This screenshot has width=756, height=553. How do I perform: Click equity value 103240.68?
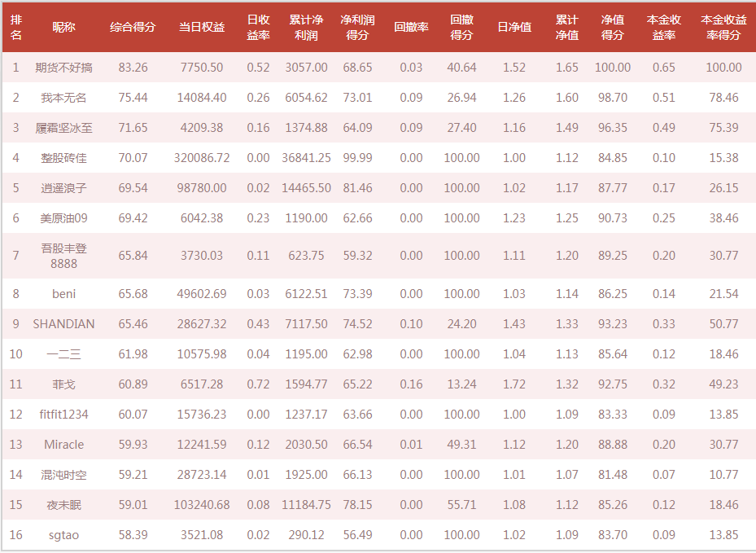click(x=202, y=505)
